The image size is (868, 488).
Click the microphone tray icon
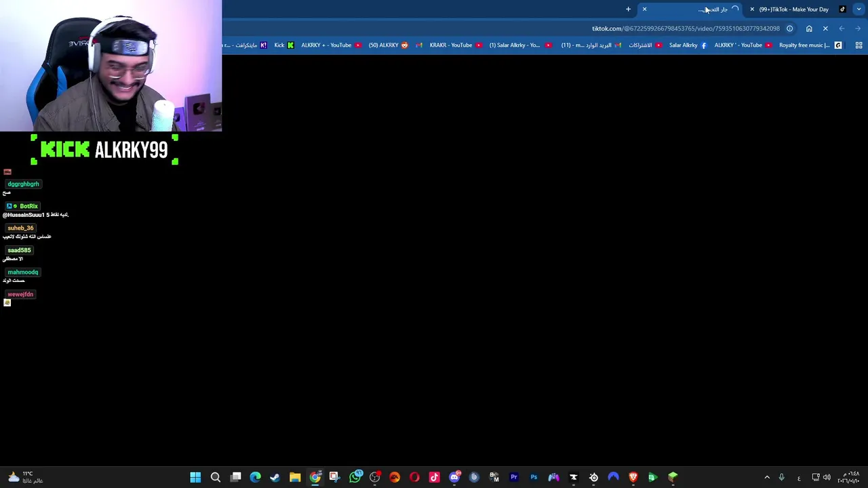(781, 477)
